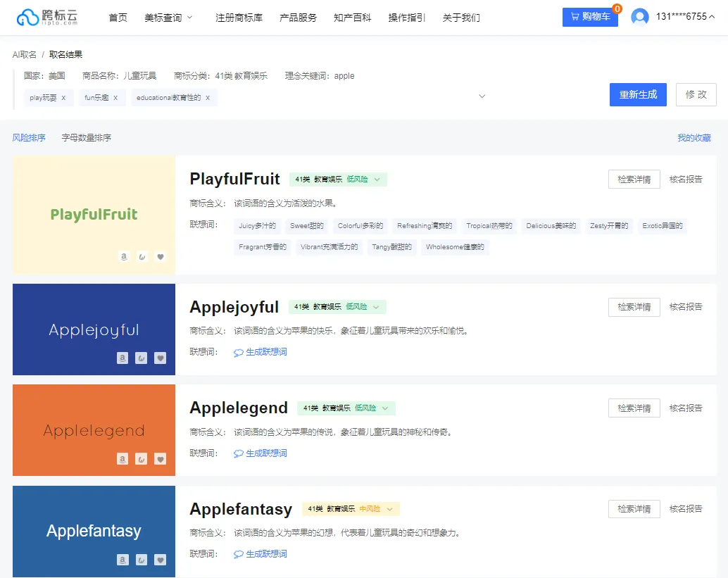The width and height of the screenshot is (728, 578).
Task: Expand Applefantasy 中风险 risk dropdown
Action: click(x=389, y=509)
